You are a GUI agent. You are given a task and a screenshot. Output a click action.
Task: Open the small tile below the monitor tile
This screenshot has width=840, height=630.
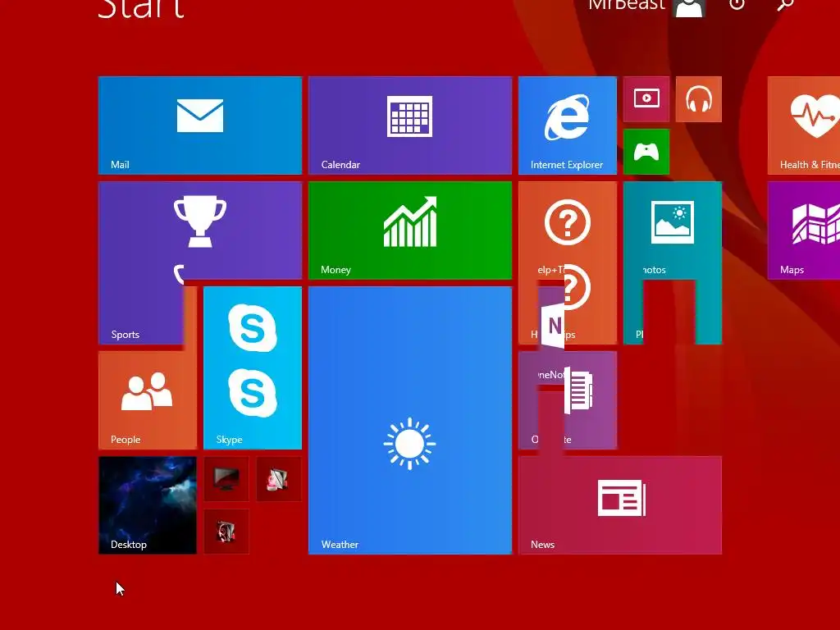226,532
